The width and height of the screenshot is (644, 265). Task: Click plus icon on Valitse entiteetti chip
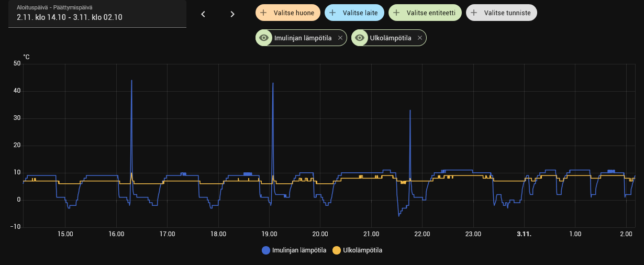click(396, 12)
